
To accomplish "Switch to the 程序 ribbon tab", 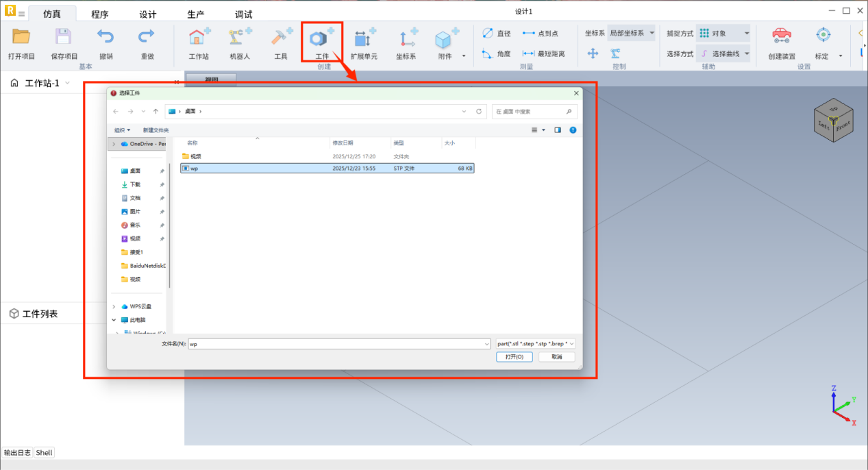I will 99,14.
